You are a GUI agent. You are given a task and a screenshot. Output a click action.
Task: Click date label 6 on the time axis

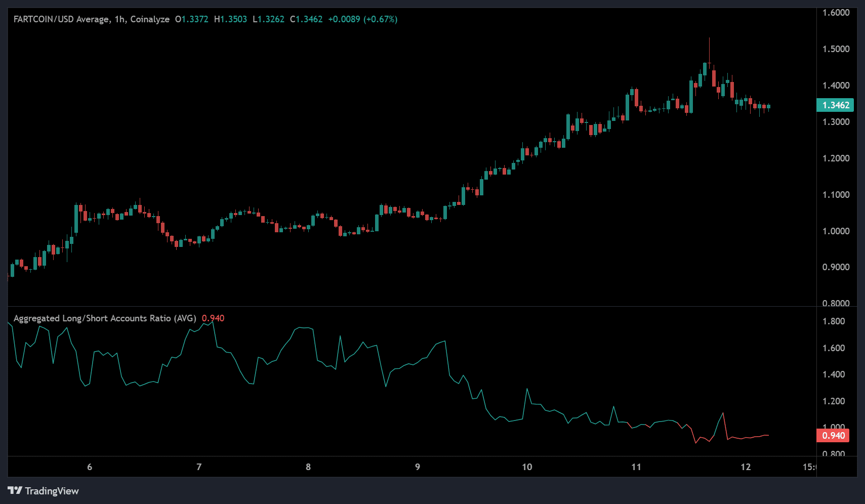[x=90, y=467]
